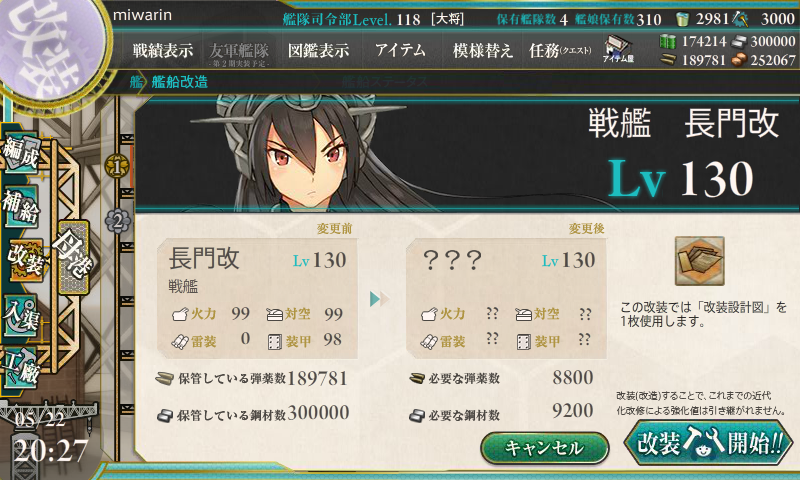The width and height of the screenshot is (800, 480).
Task: Open 図鑑表示 encyclopedia menu
Action: point(319,50)
